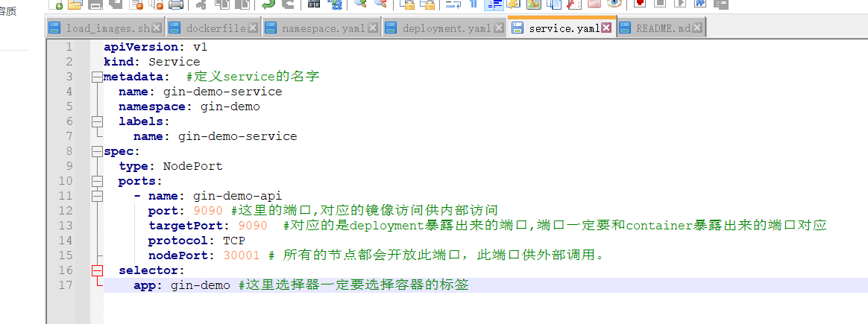Screen dimensions: 868x324
Task: Open the Replace toolbar icon
Action: click(x=335, y=4)
